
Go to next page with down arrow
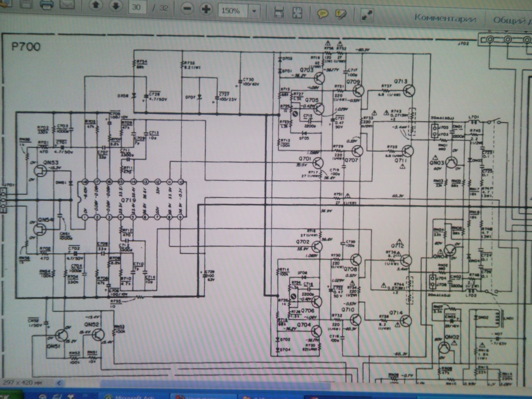(x=116, y=6)
